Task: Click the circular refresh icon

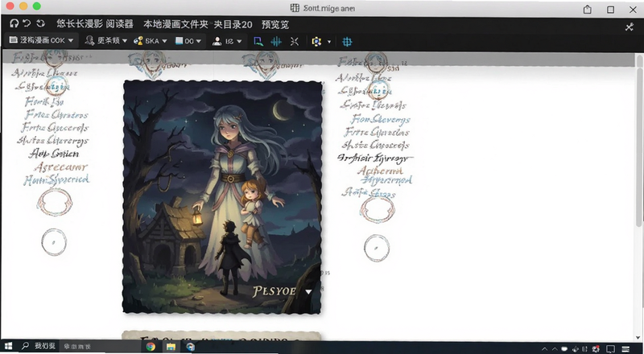Action: click(40, 23)
